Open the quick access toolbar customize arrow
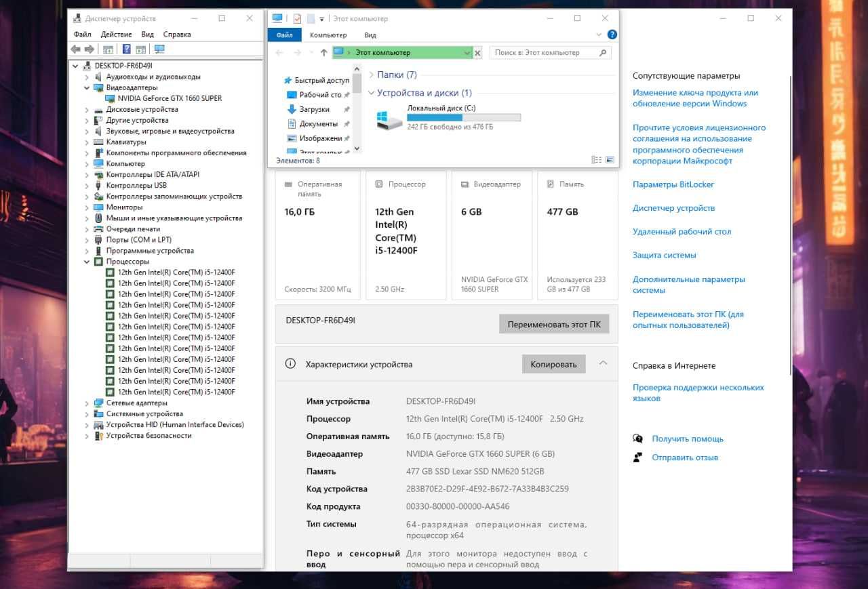This screenshot has width=868, height=589. pyautogui.click(x=322, y=19)
